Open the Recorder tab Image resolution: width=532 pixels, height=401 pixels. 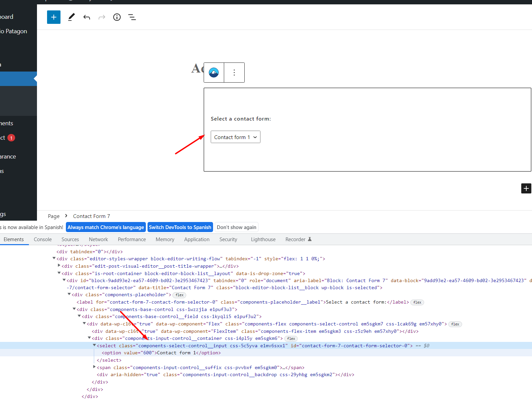[x=295, y=239]
